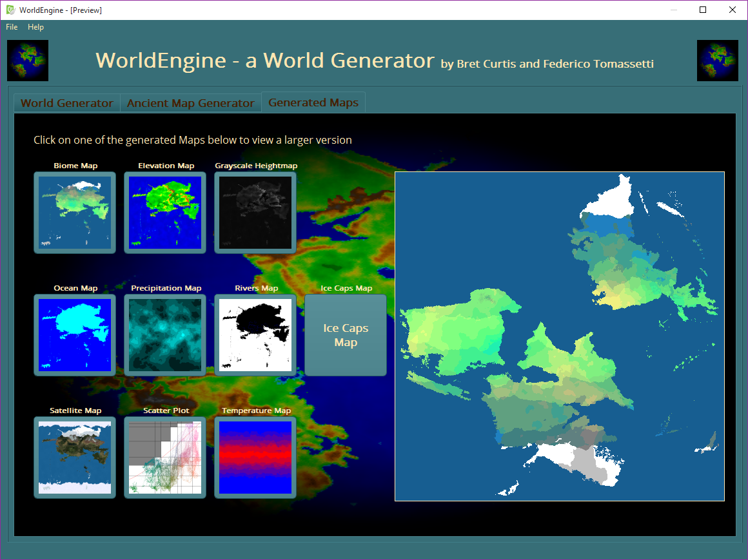
Task: Open the Ocean Map thumbnail
Action: 75,335
